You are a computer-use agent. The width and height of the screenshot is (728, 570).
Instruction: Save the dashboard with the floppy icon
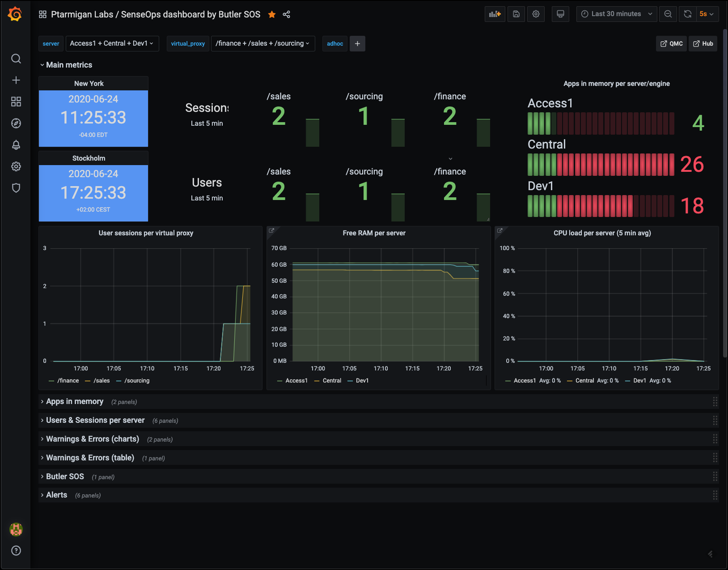tap(516, 14)
